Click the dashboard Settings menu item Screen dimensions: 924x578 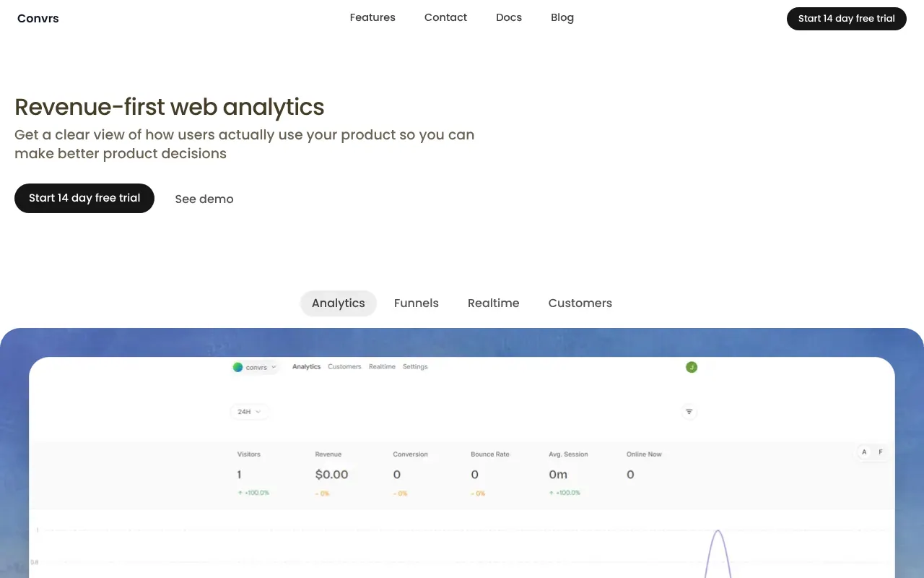coord(415,367)
